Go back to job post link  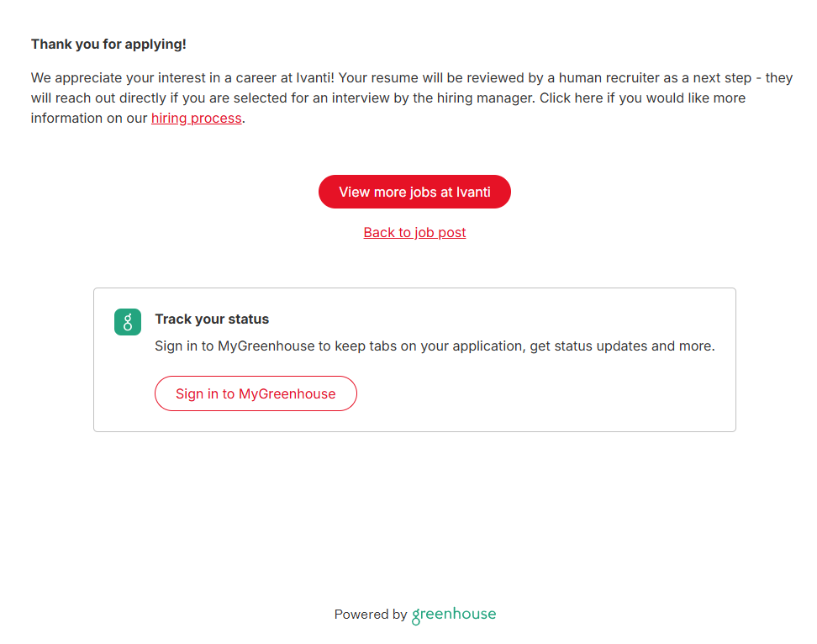414,232
